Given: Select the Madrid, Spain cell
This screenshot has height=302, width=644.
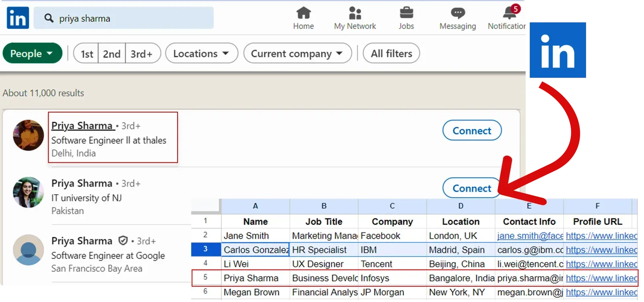Looking at the screenshot, I should pyautogui.click(x=461, y=249).
